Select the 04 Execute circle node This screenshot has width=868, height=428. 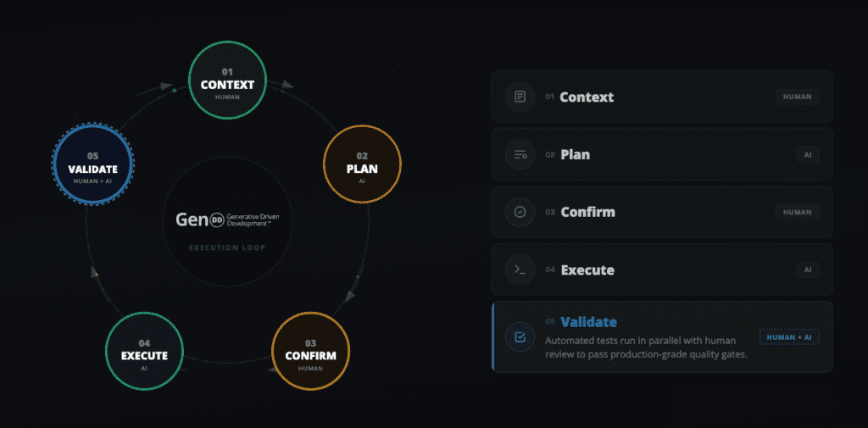144,350
